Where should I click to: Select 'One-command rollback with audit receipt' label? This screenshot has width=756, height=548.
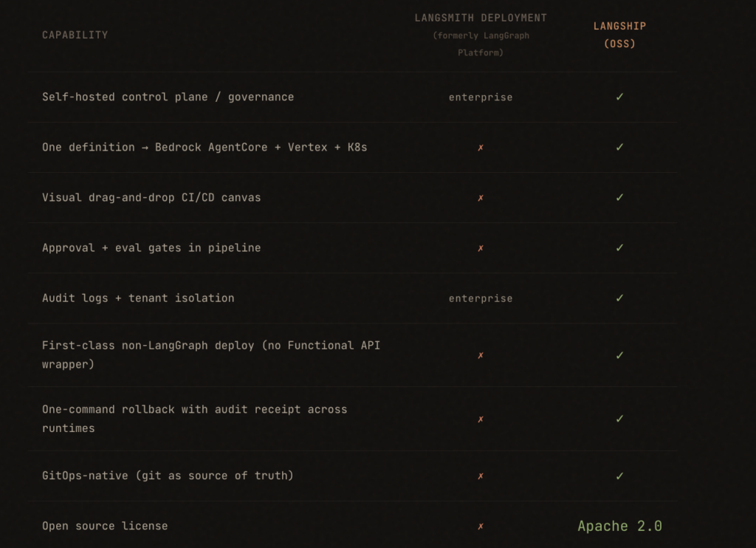(194, 418)
